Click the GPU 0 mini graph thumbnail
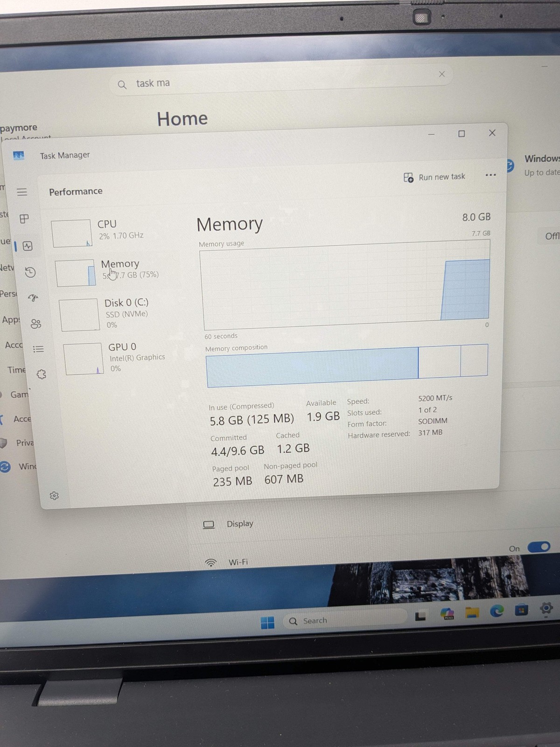The height and width of the screenshot is (747, 560). coord(83,359)
